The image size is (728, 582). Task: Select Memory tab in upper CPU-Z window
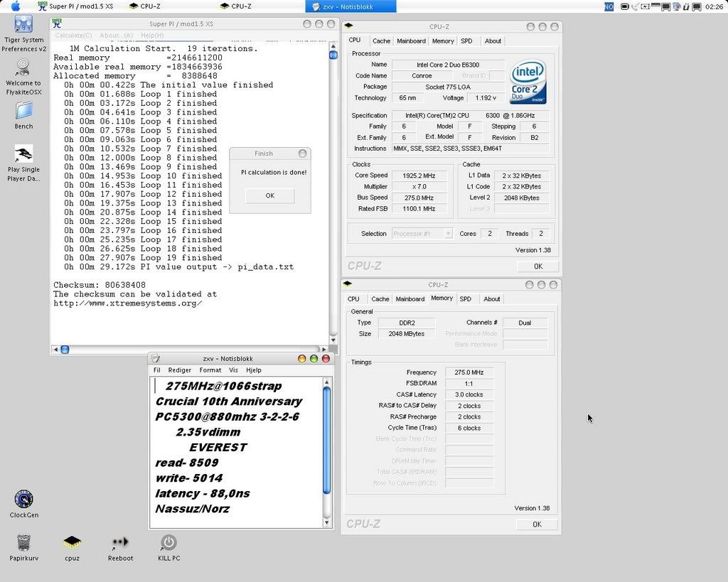[443, 41]
